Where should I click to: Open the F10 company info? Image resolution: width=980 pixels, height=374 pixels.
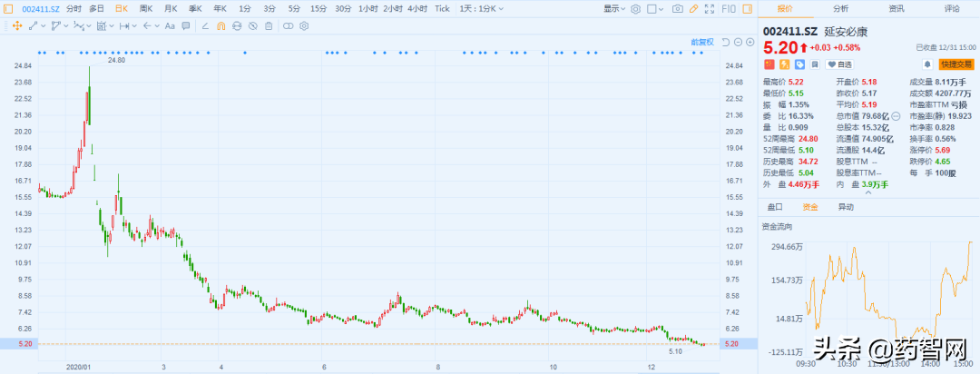point(729,9)
